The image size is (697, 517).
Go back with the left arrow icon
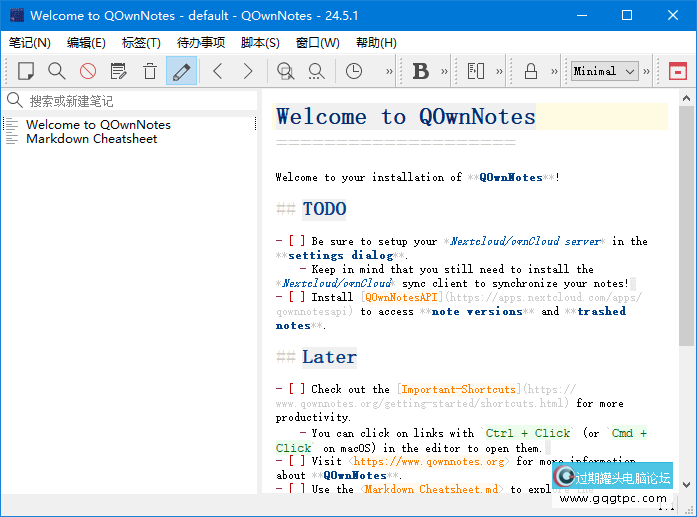click(x=218, y=71)
